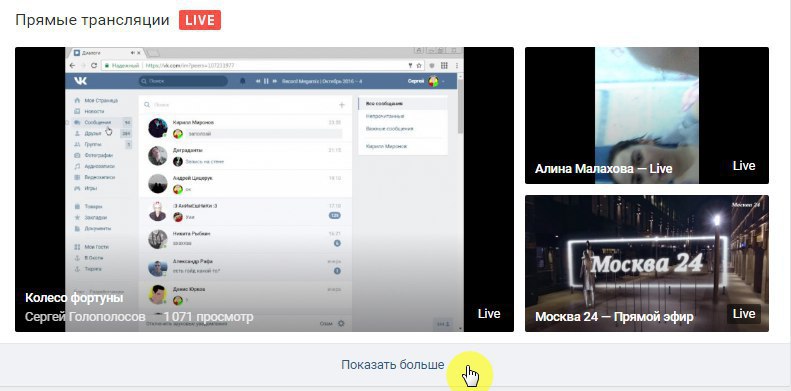Click the Live label on the Колесо фортуны stream

[x=489, y=314]
